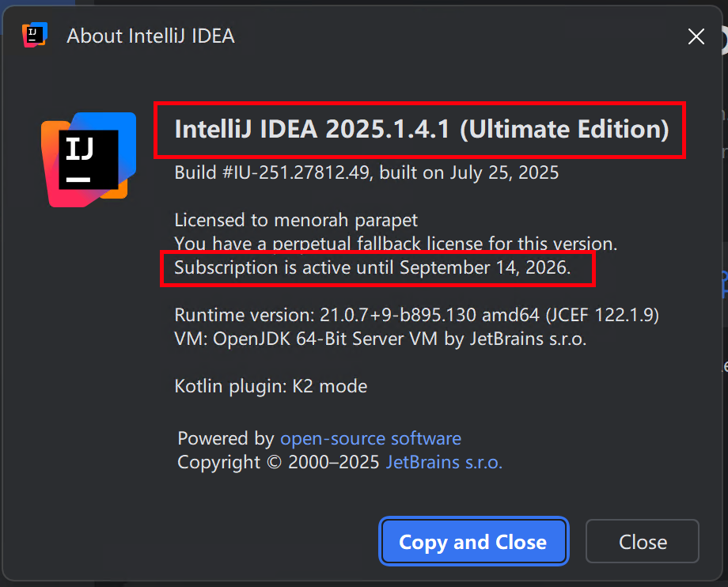Close the About dialog with the X icon
Viewport: 728px width, 587px height.
(696, 36)
